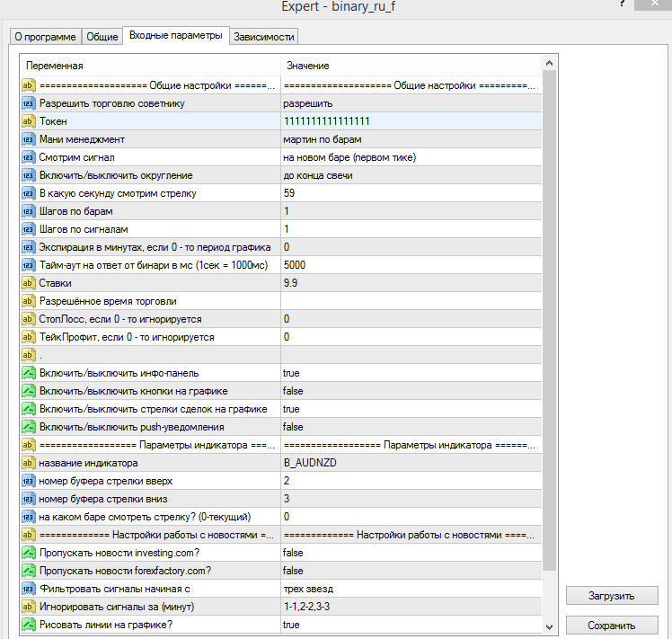Select Параметры индикатора separator row
The image size is (672, 639).
point(281,445)
